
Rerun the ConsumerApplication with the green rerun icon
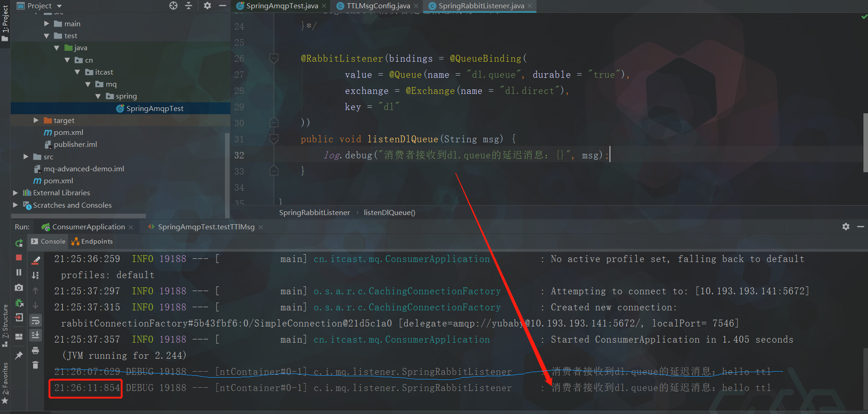click(x=19, y=243)
